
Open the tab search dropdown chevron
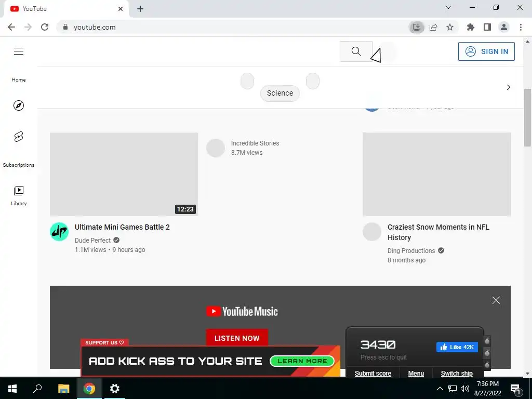pyautogui.click(x=448, y=7)
